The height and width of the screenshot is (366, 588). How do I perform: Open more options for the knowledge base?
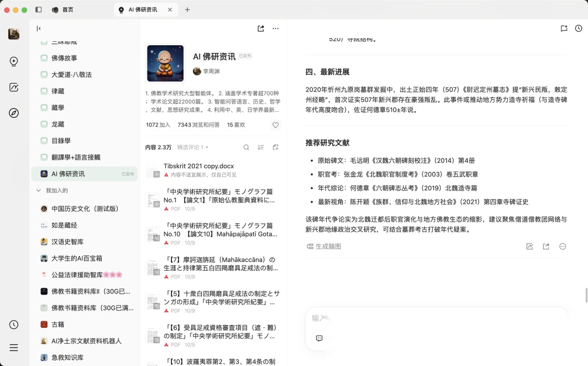275,28
